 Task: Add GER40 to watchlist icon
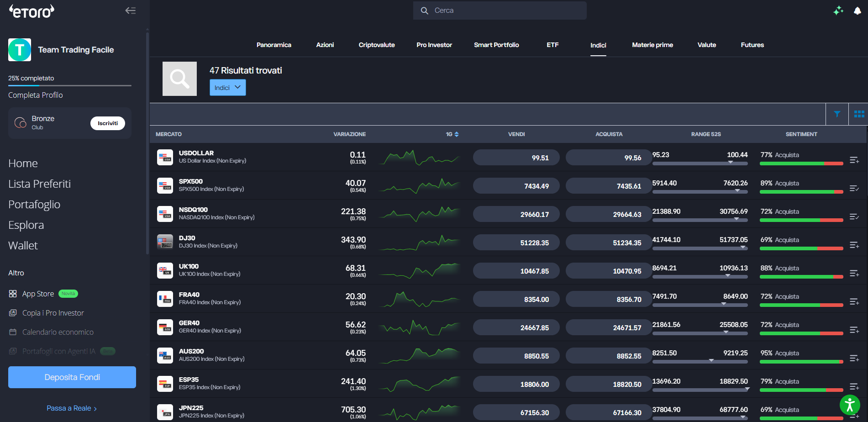click(854, 330)
